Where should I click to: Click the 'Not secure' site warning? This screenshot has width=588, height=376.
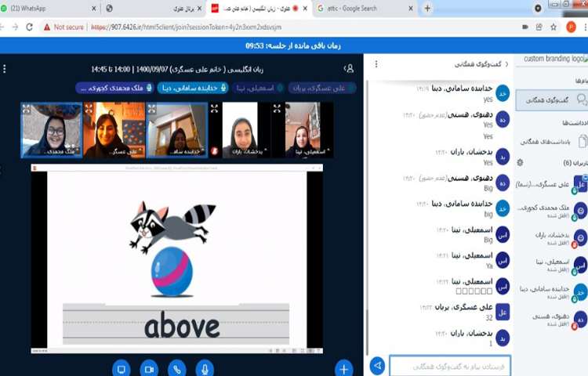pos(64,27)
